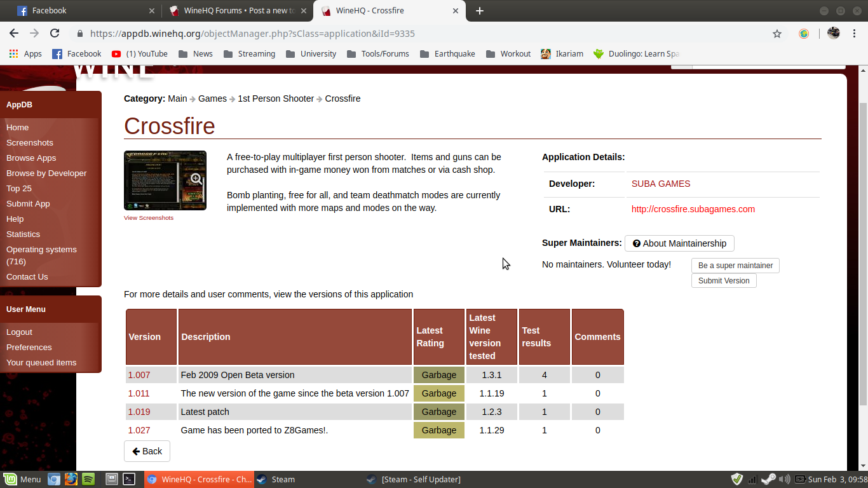
Task: Open Facebook bookmark in bookmarks bar
Action: 76,54
